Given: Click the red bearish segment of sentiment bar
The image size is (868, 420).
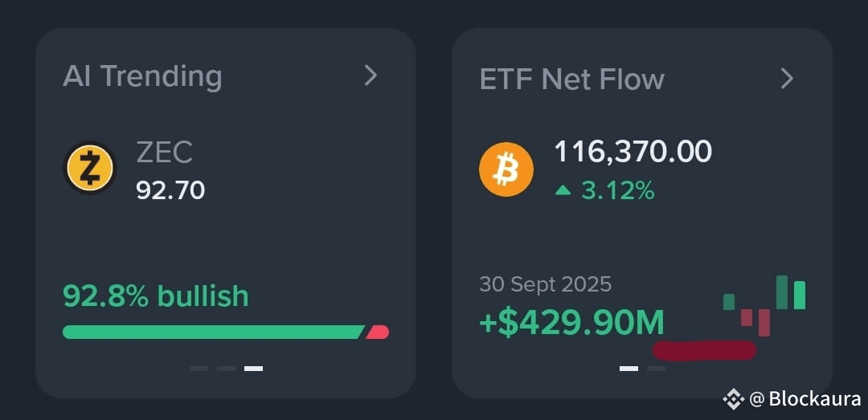Looking at the screenshot, I should pos(378,332).
